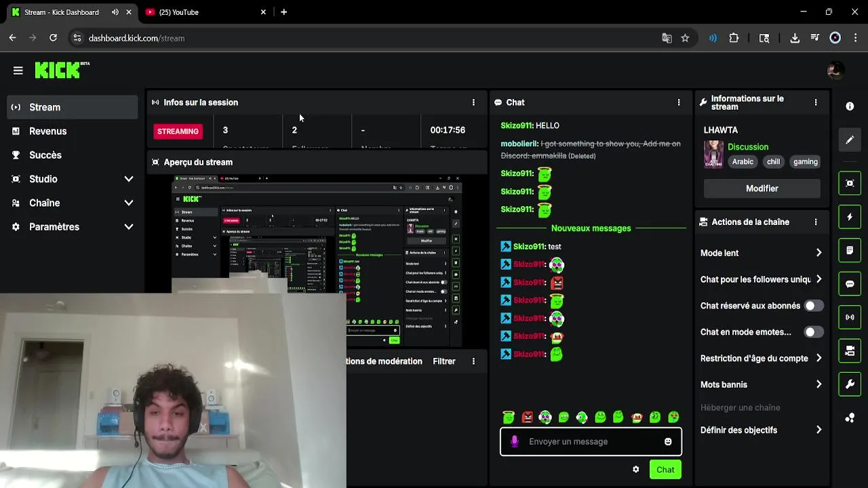Open three-dot menu beside Filtrer
The image size is (868, 488).
(473, 361)
